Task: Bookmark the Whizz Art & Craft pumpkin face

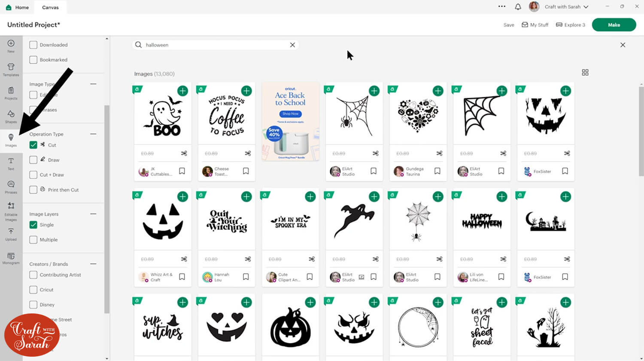Action: [182, 277]
